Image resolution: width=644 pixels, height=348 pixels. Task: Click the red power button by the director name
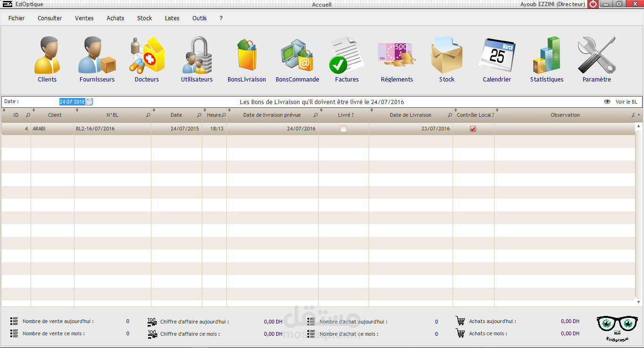(593, 4)
